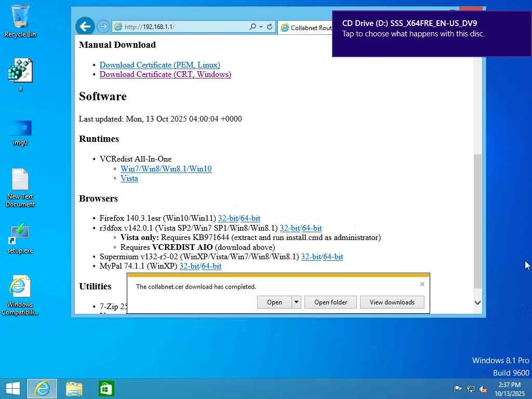Viewport: 532px width, 399px height.
Task: Select the desktop icon named 'a'
Action: coord(20,75)
